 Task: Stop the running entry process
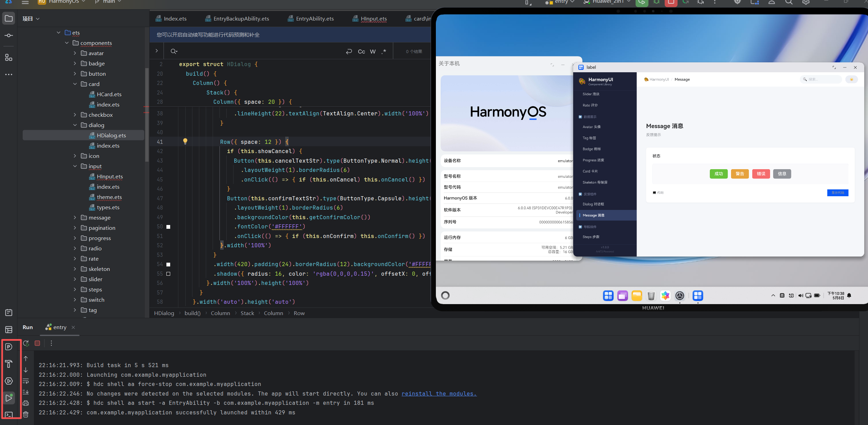pyautogui.click(x=37, y=343)
